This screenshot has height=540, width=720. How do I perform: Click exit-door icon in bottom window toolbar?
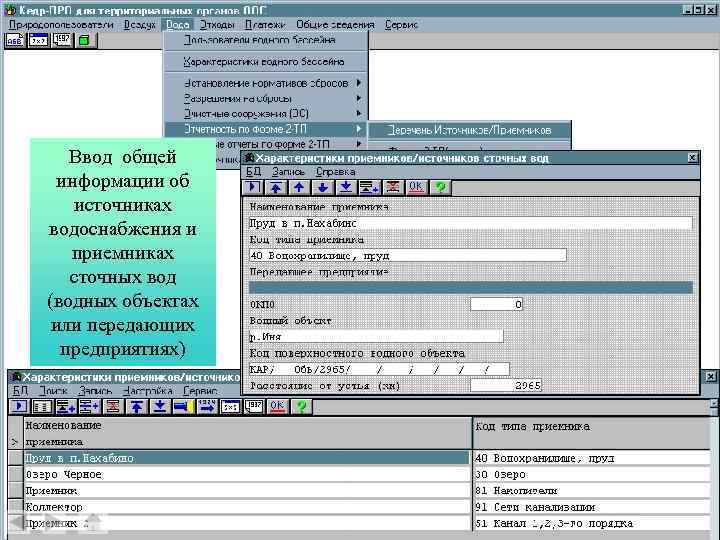pyautogui.click(x=19, y=406)
